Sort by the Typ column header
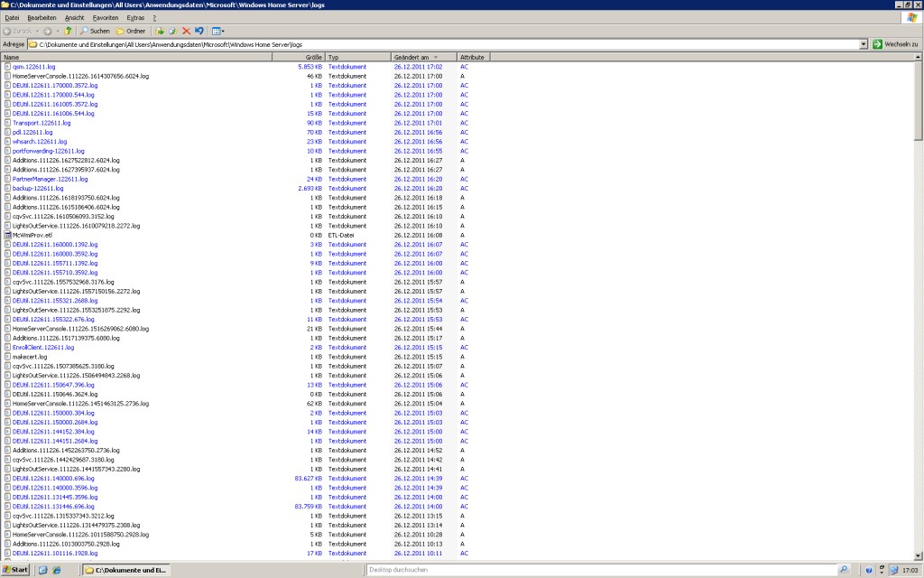The height and width of the screenshot is (578, 924). (358, 57)
